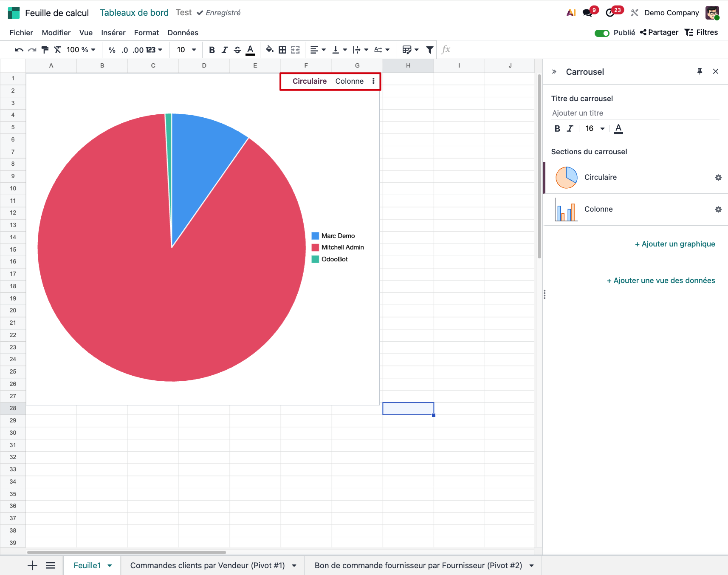The image size is (728, 575).
Task: Toggle bold in carousel title formatting
Action: pos(557,129)
